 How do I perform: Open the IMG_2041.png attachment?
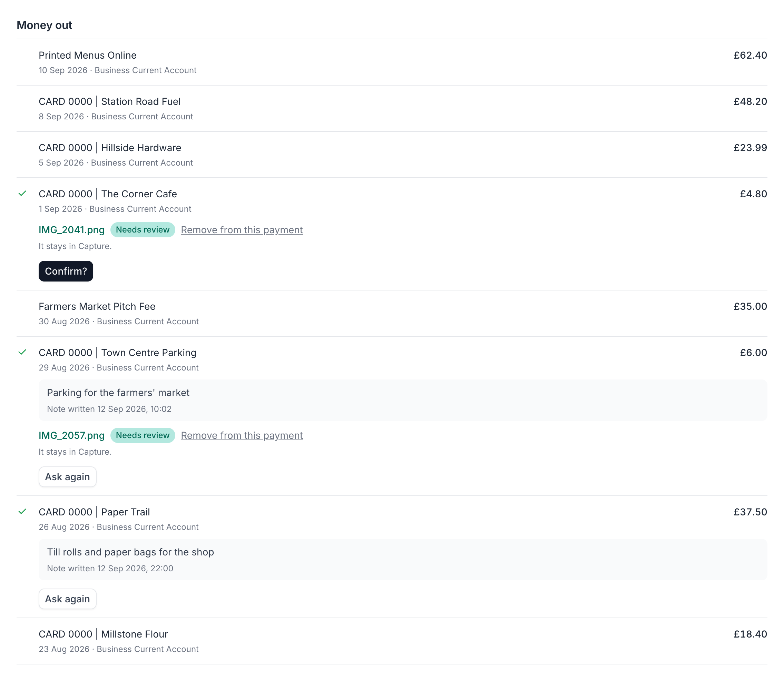pyautogui.click(x=71, y=230)
